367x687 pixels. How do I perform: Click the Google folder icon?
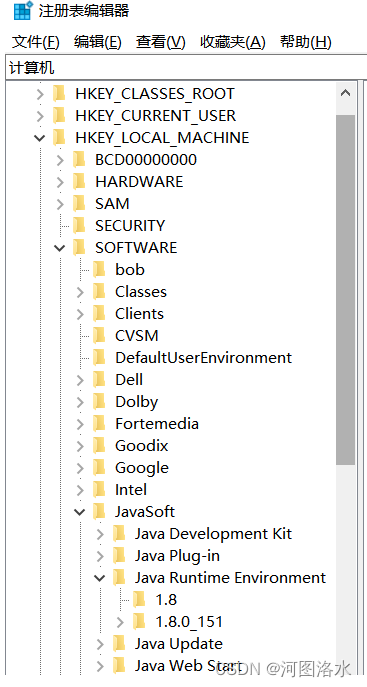[x=99, y=467]
